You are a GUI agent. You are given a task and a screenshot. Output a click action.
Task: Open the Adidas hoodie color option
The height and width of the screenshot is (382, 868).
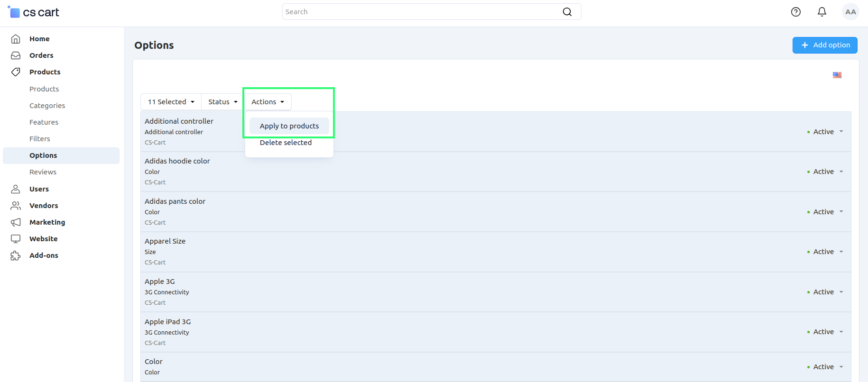tap(177, 161)
